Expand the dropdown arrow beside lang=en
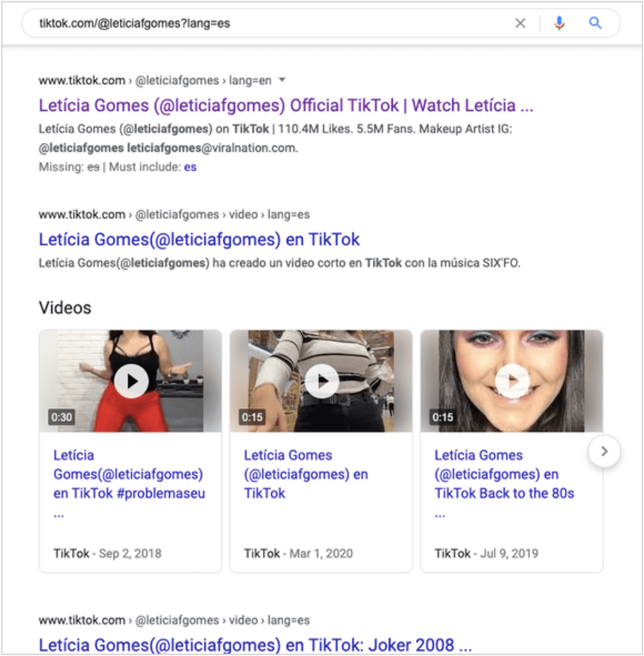The image size is (644, 656). [282, 79]
